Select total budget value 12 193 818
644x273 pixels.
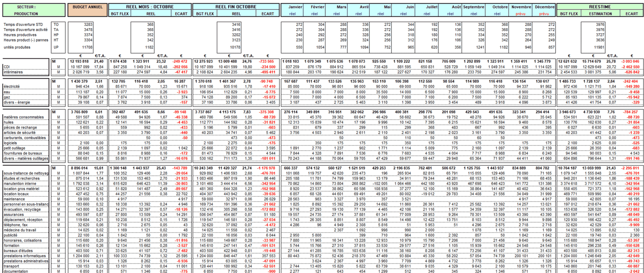tap(79, 61)
